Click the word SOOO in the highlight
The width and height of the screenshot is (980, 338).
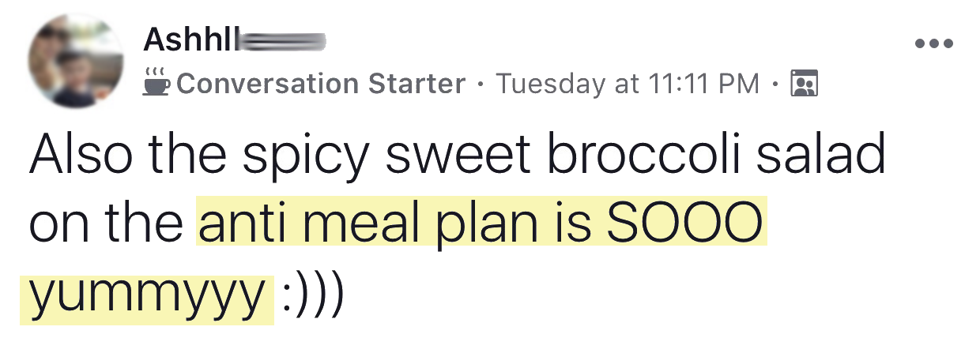pos(683,224)
